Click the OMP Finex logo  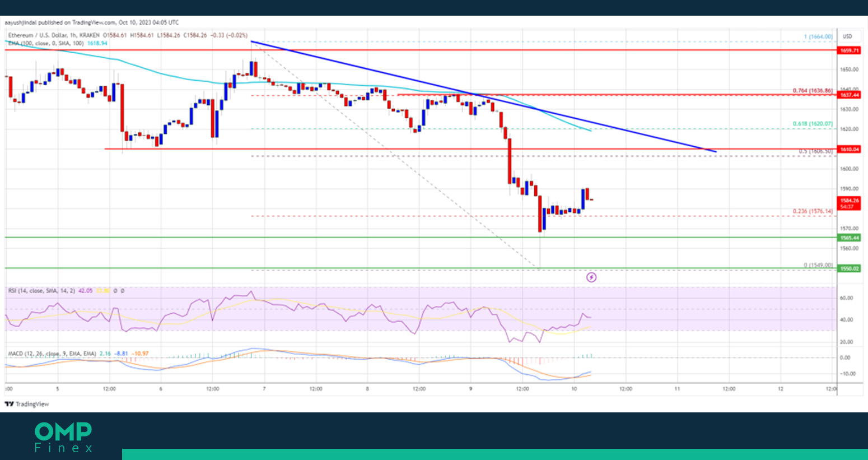coord(63,437)
